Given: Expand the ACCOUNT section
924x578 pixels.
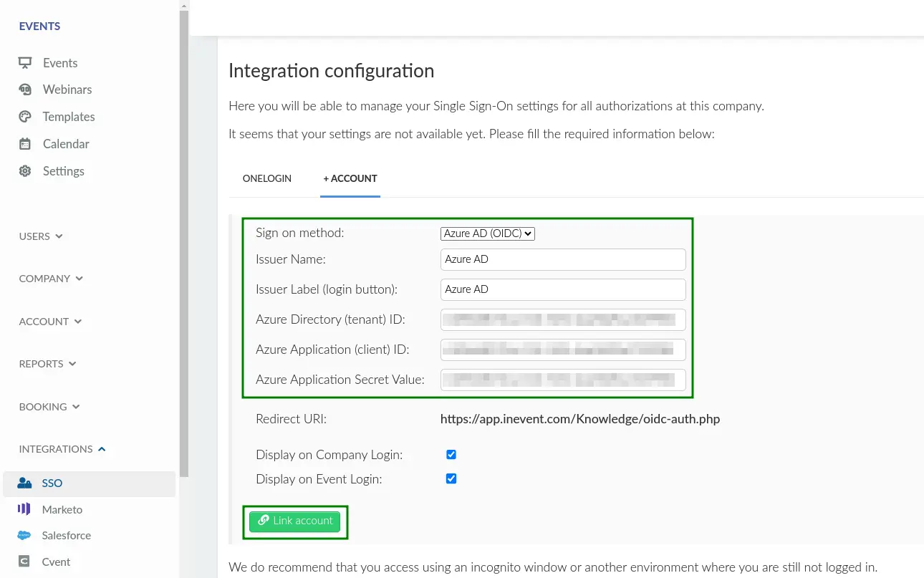Looking at the screenshot, I should click(x=50, y=322).
